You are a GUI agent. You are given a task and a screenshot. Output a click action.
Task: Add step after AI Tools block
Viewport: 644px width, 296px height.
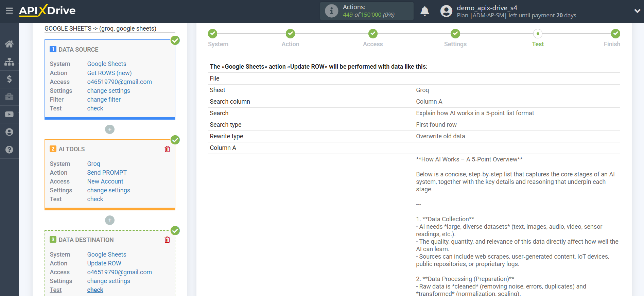(x=110, y=220)
